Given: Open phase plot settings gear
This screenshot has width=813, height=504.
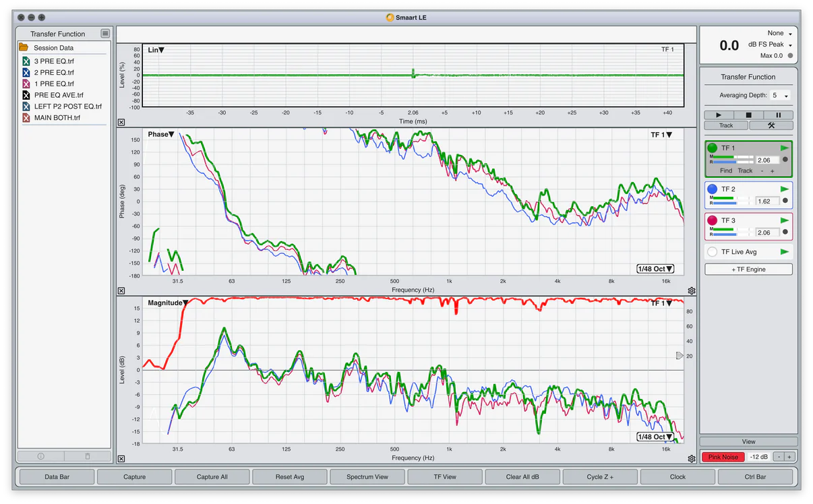Looking at the screenshot, I should pyautogui.click(x=691, y=291).
